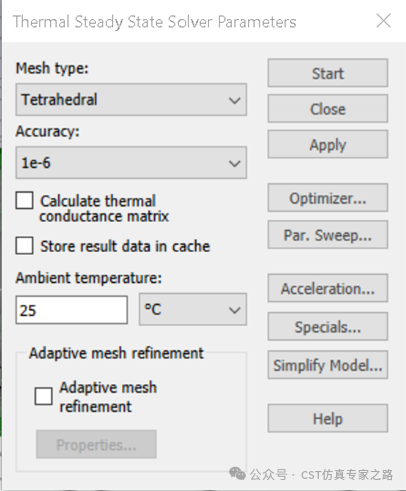Click the Close button
This screenshot has width=406, height=491.
point(328,109)
